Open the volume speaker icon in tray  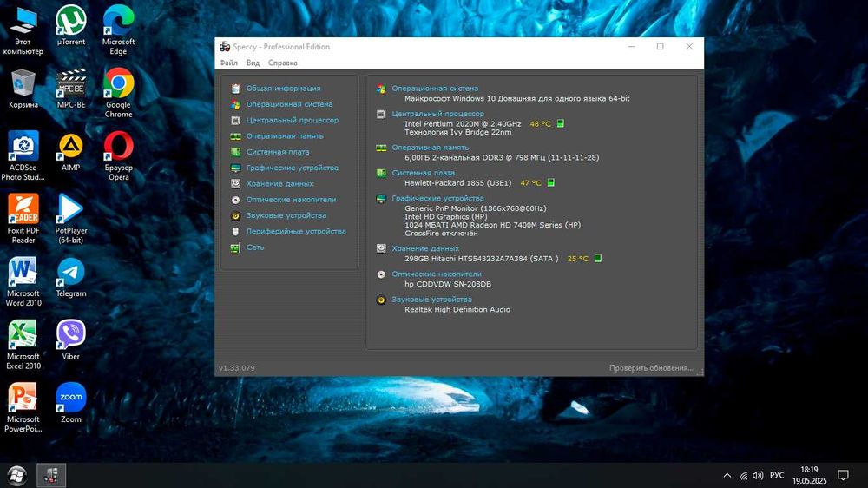pos(758,475)
